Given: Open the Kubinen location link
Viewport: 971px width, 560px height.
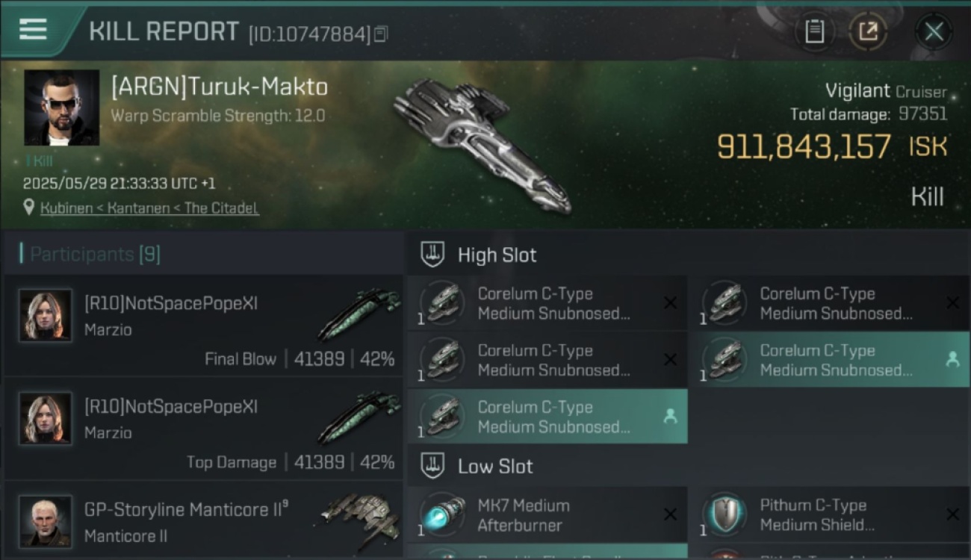Looking at the screenshot, I should [x=149, y=208].
